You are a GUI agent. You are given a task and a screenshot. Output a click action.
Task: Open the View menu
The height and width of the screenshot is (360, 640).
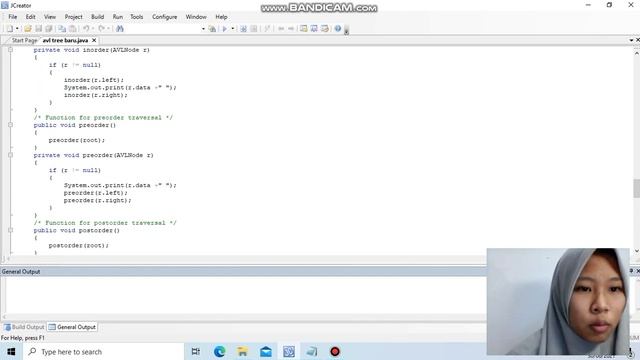coord(50,17)
